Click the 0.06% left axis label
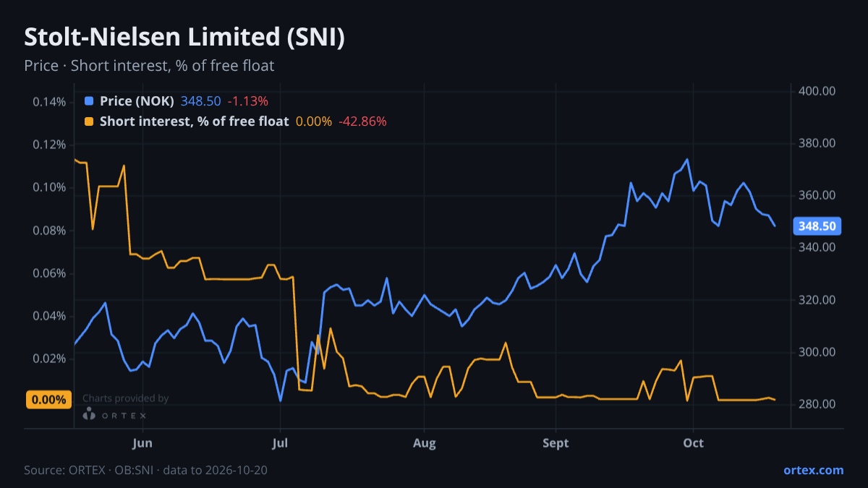 click(49, 273)
